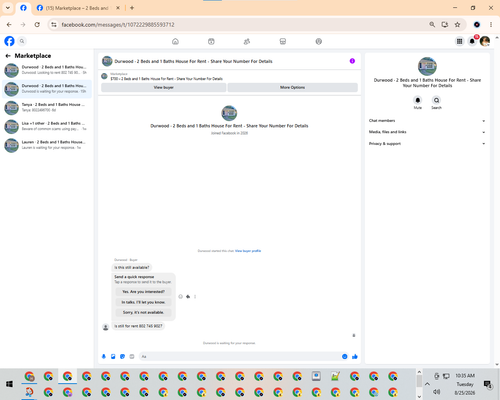
Task: Choose a sticker from composer
Action: 122,357
